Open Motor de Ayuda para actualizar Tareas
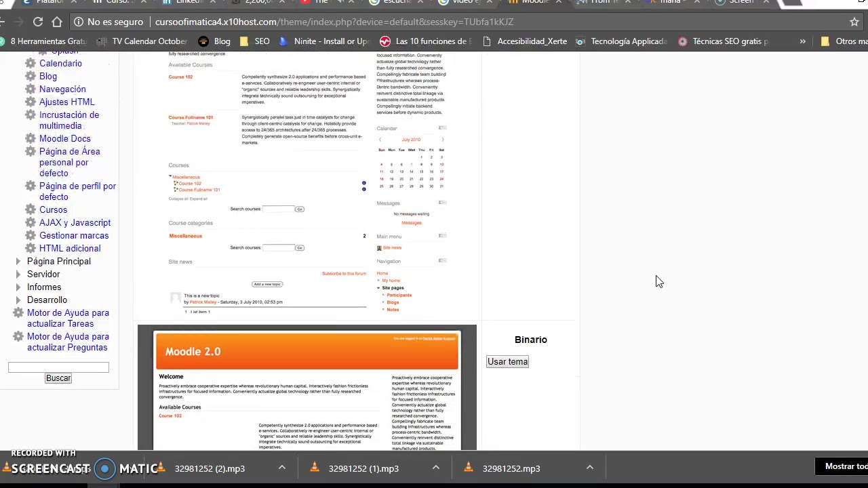The image size is (868, 488). (x=68, y=318)
